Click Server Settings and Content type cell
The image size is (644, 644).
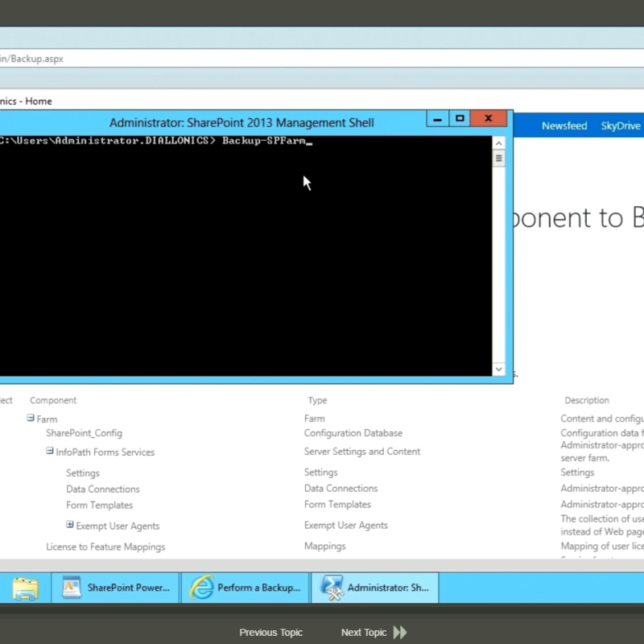click(x=361, y=452)
